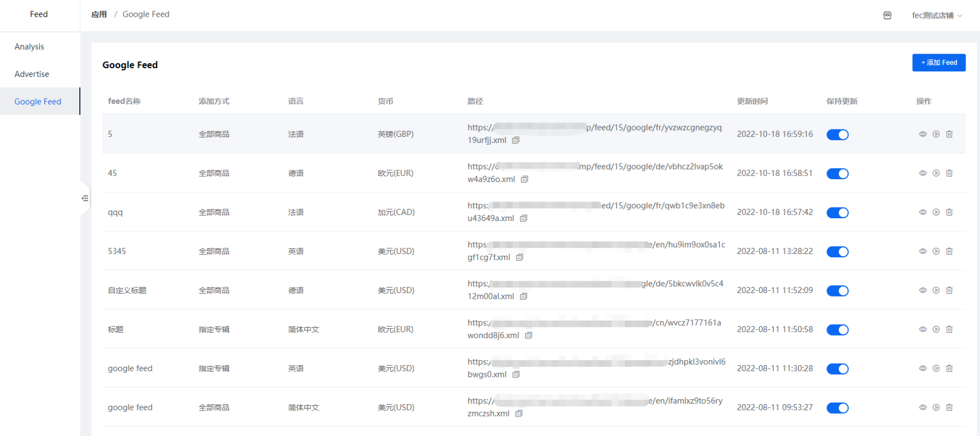Click the feed name 自定义标题
980x436 pixels.
click(x=127, y=290)
